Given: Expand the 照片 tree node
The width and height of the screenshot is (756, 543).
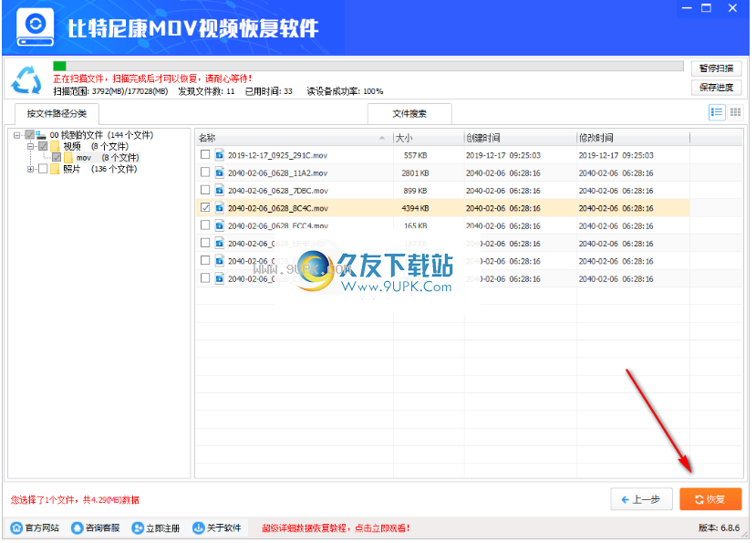Looking at the screenshot, I should (30, 169).
